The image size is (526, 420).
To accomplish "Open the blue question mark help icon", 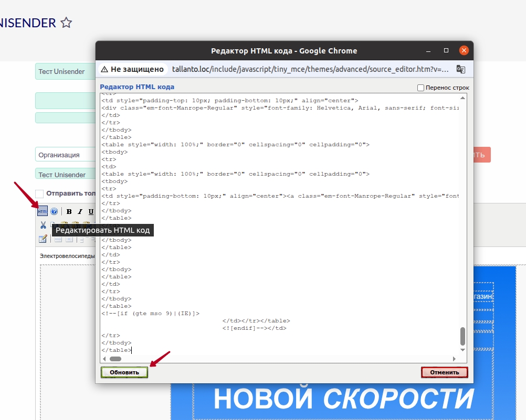I will pyautogui.click(x=54, y=211).
